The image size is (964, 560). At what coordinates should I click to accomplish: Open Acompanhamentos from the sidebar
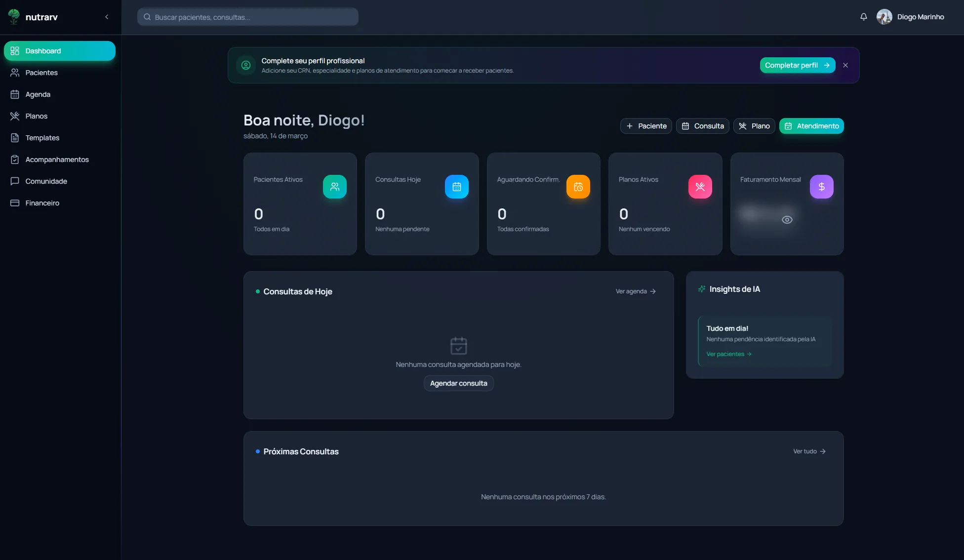pos(57,160)
